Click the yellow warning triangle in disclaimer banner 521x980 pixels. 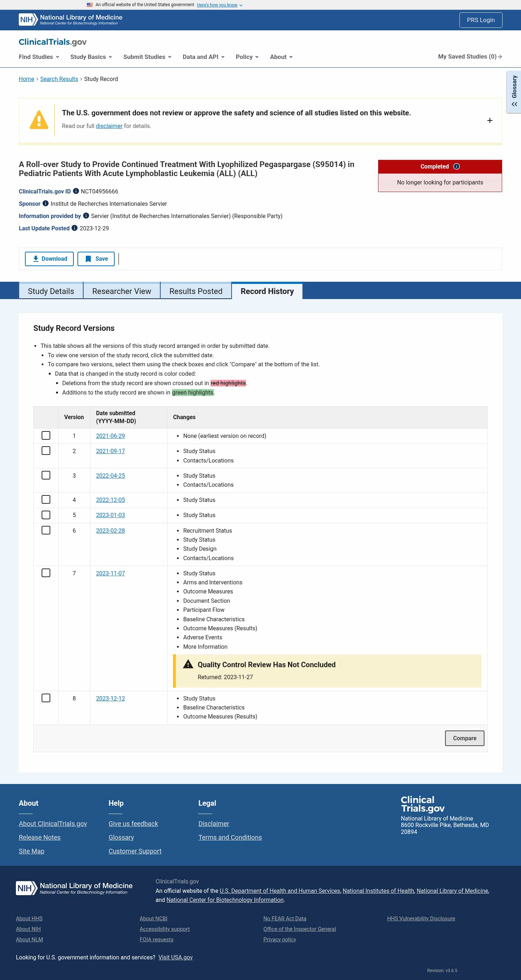(x=39, y=120)
